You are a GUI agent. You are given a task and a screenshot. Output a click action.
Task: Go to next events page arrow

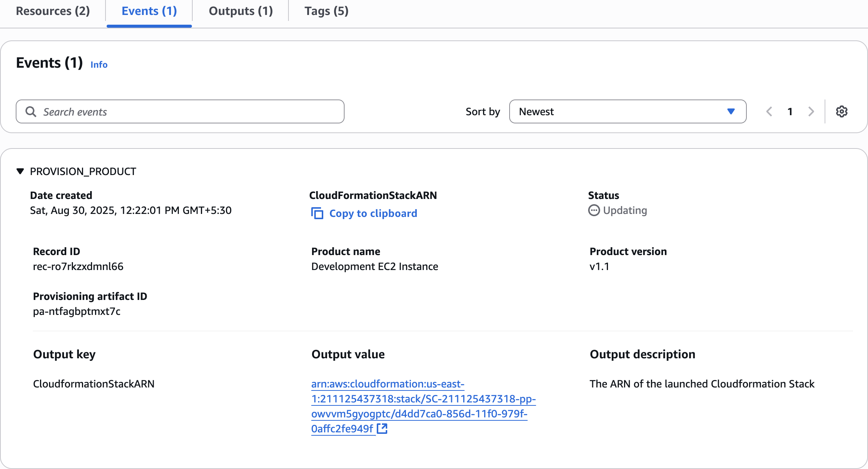[x=811, y=111]
